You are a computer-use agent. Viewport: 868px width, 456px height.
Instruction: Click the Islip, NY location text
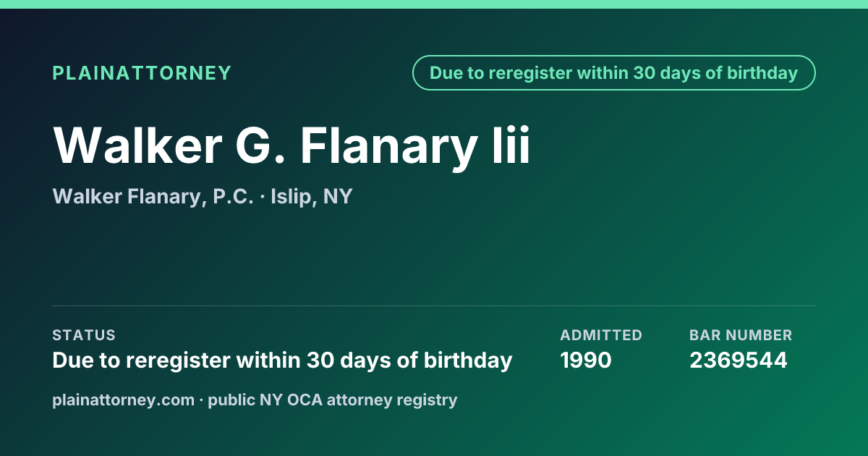(x=311, y=197)
